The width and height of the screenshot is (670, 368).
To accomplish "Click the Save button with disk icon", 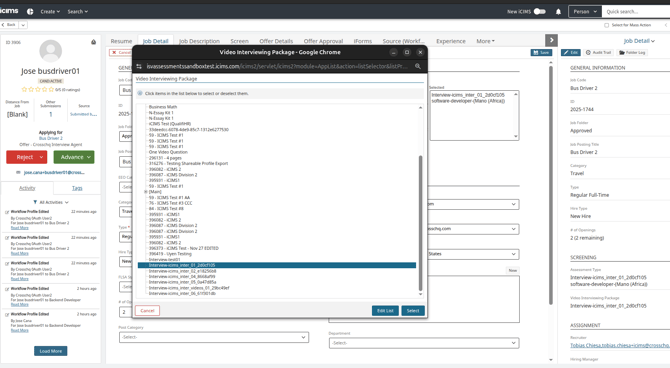I will [541, 53].
